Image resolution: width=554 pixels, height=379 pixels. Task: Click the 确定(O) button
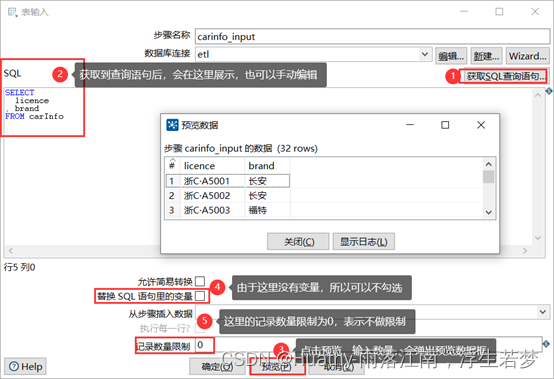click(217, 367)
